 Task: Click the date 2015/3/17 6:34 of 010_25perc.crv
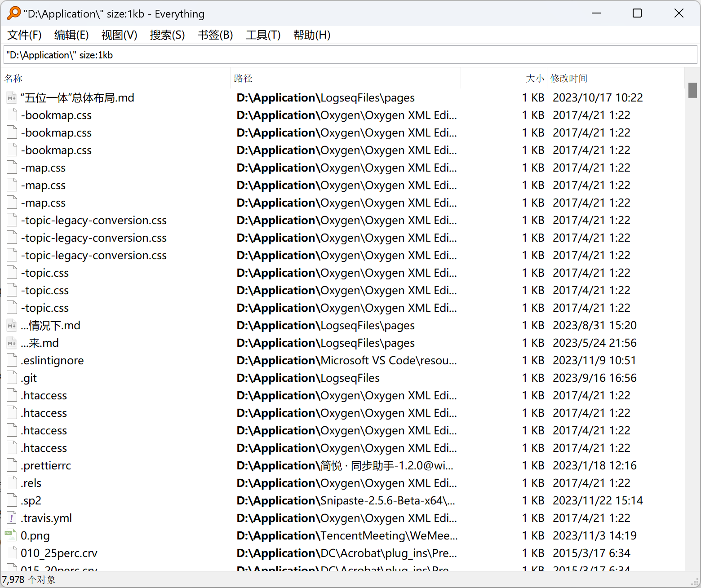(x=591, y=553)
